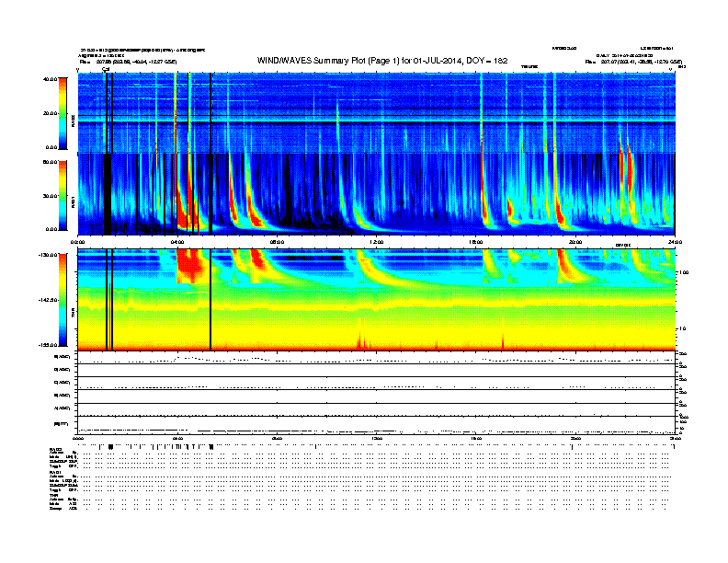Image resolution: width=728 pixels, height=563 pixels.
Task: Click the red spike near 12:00 at TNR panel bottom
Action: point(359,339)
